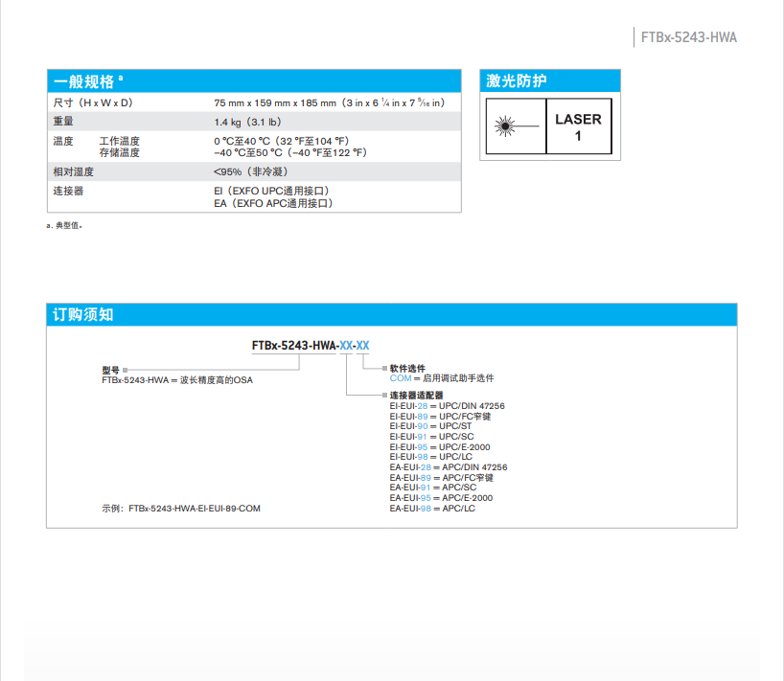The image size is (784, 681).
Task: Click the 型号 label
Action: (110, 371)
